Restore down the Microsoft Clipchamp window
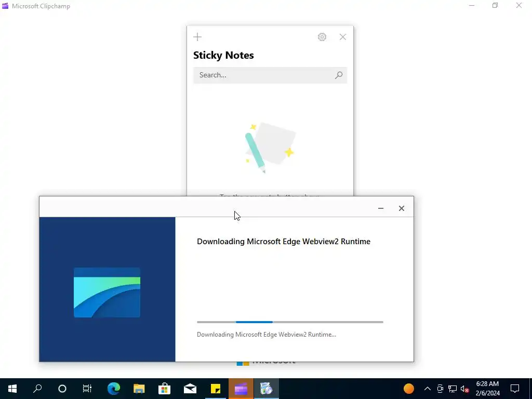532x399 pixels. click(x=495, y=5)
